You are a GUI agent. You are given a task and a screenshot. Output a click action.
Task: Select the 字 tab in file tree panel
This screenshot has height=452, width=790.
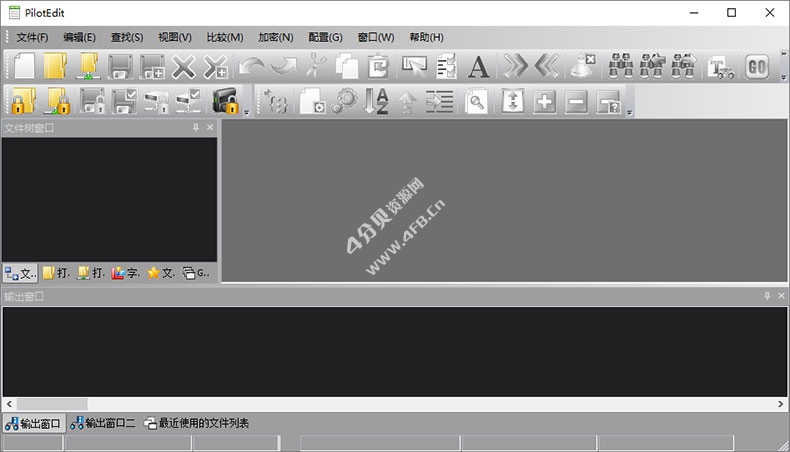click(125, 273)
